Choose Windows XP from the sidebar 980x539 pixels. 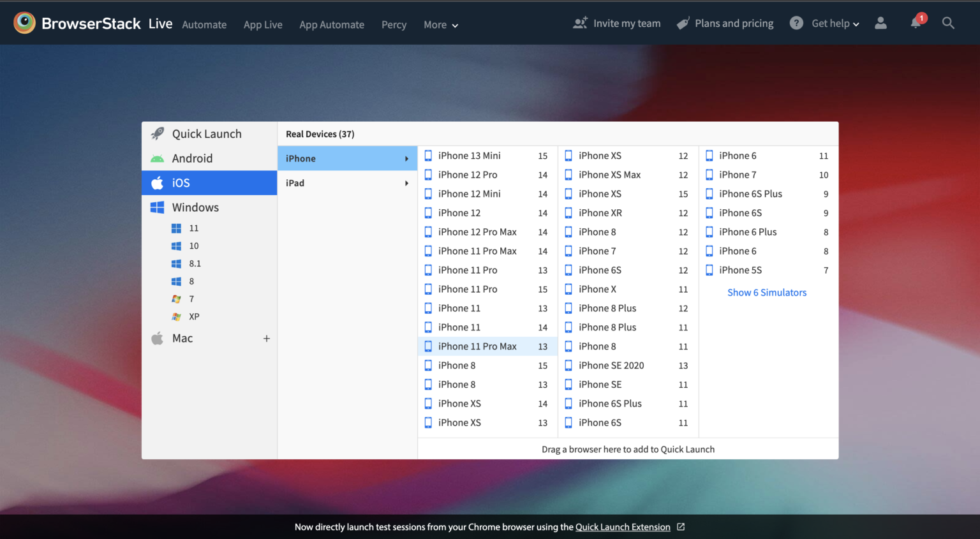[193, 316]
